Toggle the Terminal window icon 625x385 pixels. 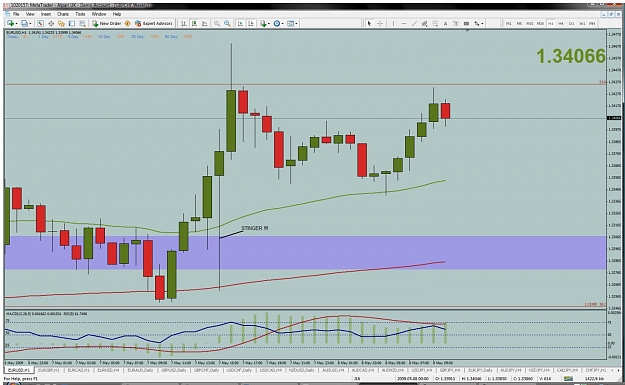point(72,24)
